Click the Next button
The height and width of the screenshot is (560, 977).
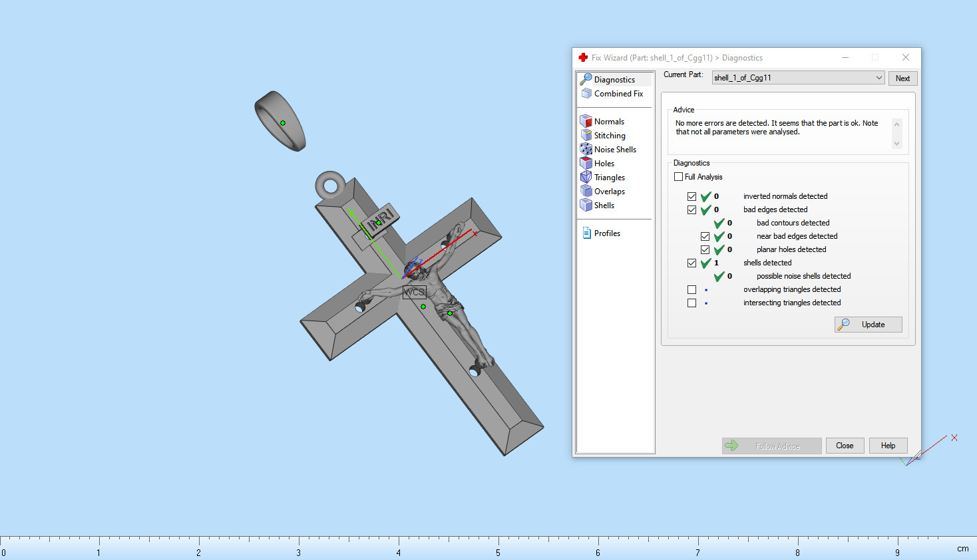pos(902,78)
